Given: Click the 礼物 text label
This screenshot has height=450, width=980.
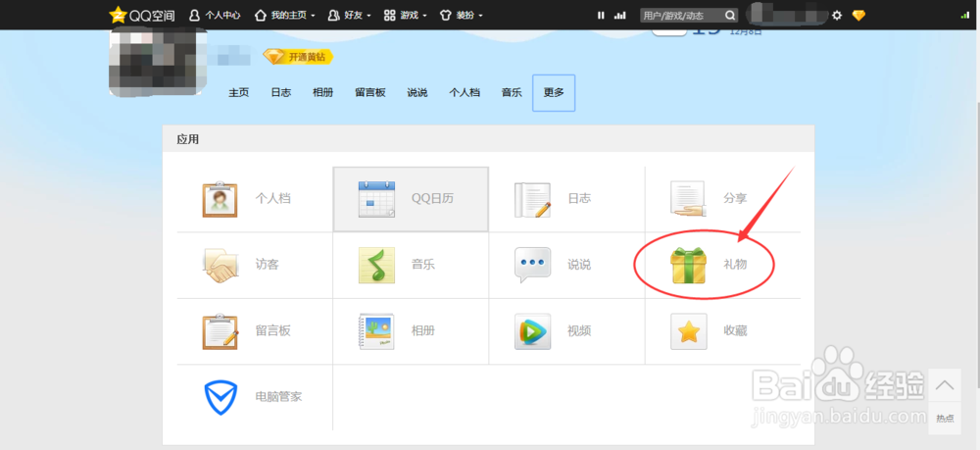Looking at the screenshot, I should [x=735, y=265].
